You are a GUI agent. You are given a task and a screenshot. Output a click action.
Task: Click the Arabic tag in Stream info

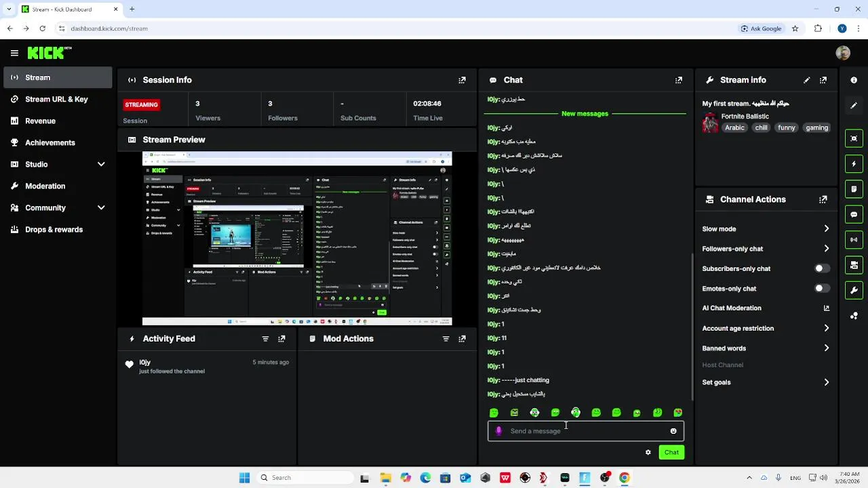click(x=734, y=127)
